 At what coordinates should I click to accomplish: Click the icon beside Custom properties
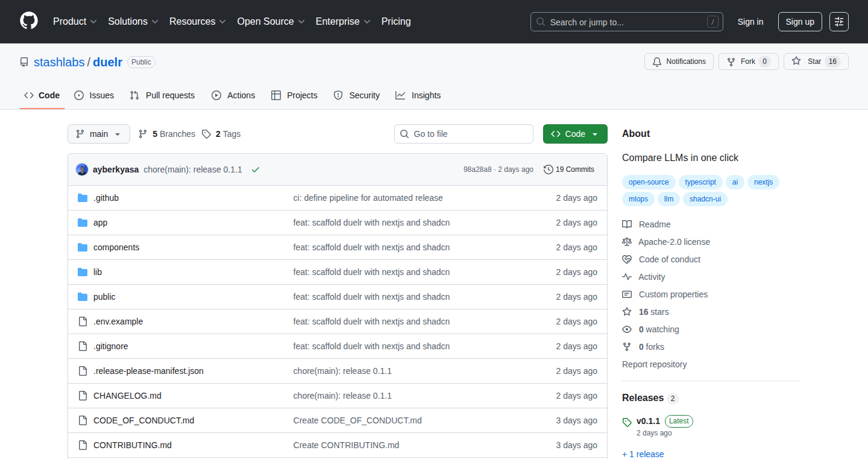[x=627, y=294]
